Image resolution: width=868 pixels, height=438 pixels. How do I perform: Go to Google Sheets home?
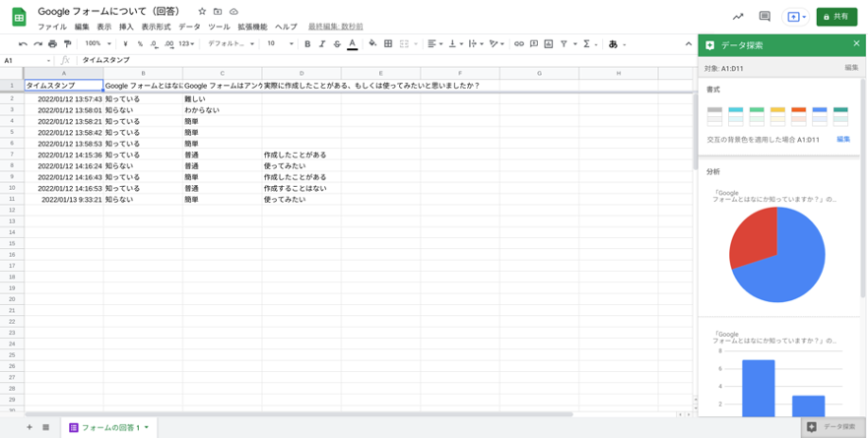pyautogui.click(x=19, y=17)
